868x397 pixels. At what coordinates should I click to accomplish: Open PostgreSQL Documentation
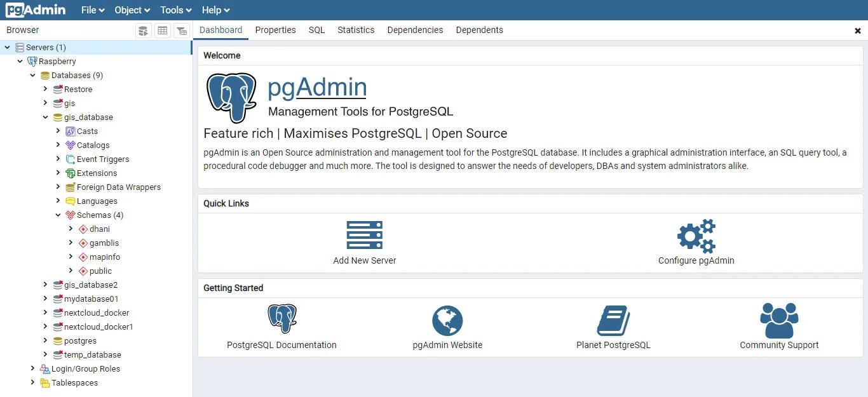coord(281,318)
